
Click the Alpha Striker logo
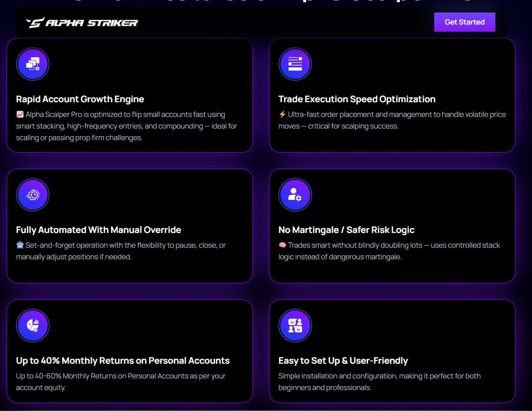(82, 23)
